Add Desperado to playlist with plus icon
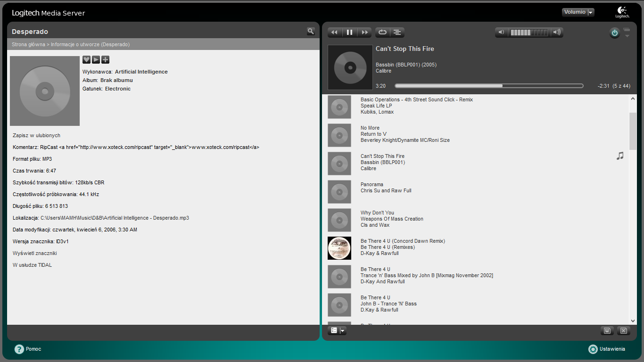The width and height of the screenshot is (644, 362). (105, 59)
